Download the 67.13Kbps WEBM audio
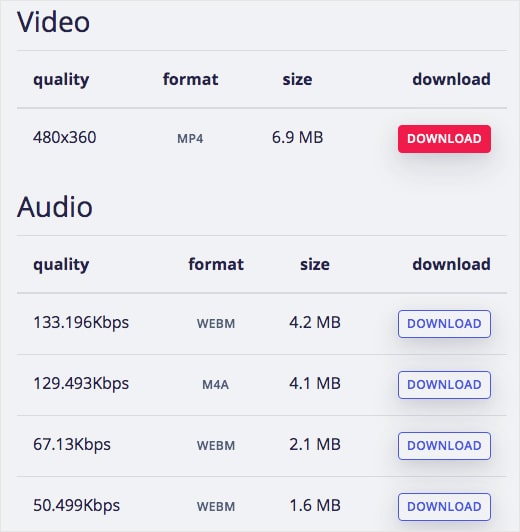The height and width of the screenshot is (532, 520). point(444,446)
